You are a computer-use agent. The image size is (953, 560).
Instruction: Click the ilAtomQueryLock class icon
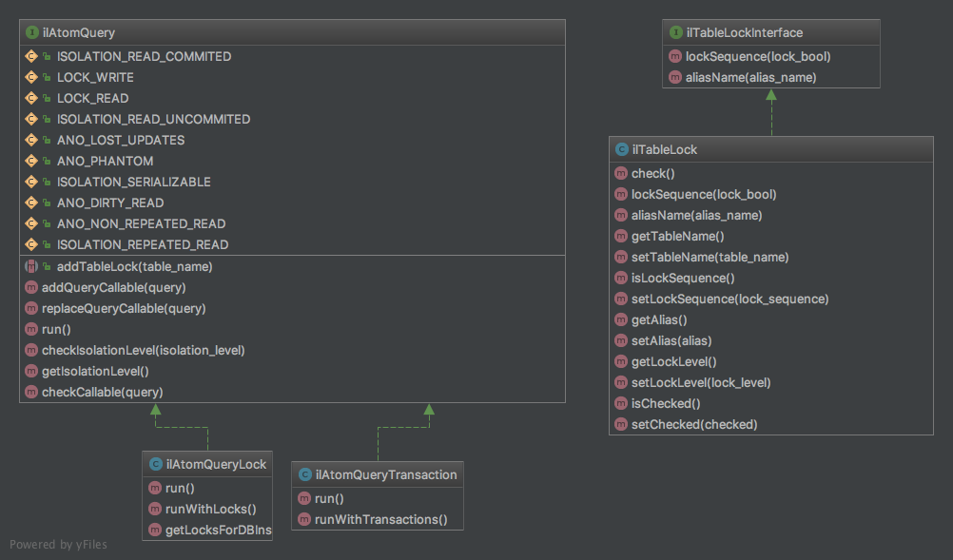click(x=155, y=464)
